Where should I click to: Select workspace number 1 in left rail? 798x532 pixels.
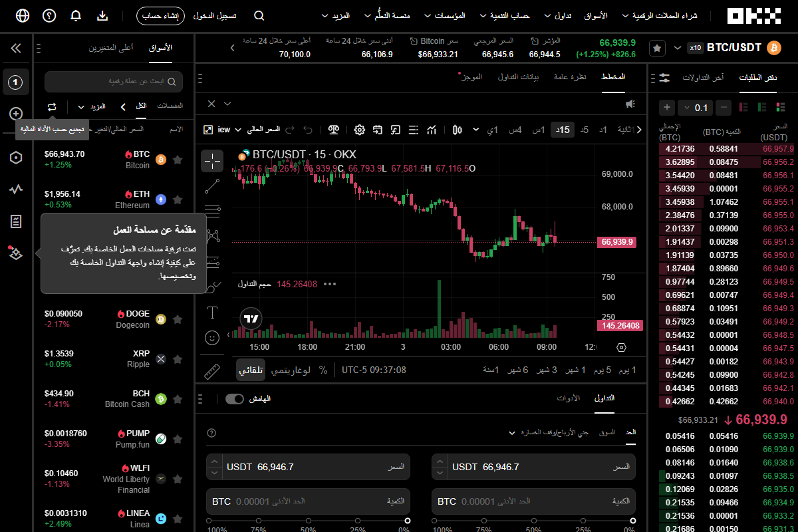(16, 82)
